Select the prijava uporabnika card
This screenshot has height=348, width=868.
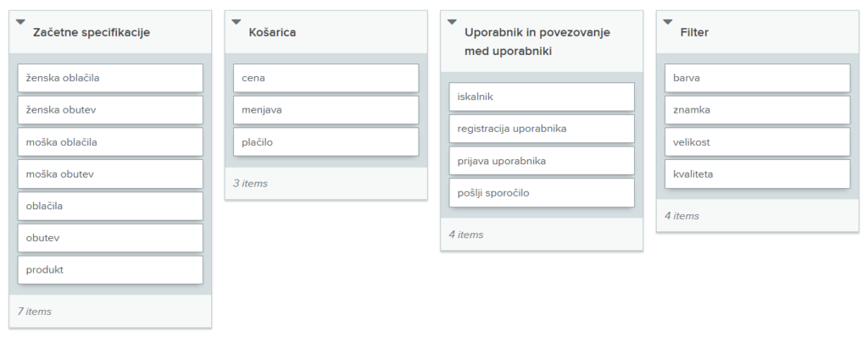[x=542, y=161]
